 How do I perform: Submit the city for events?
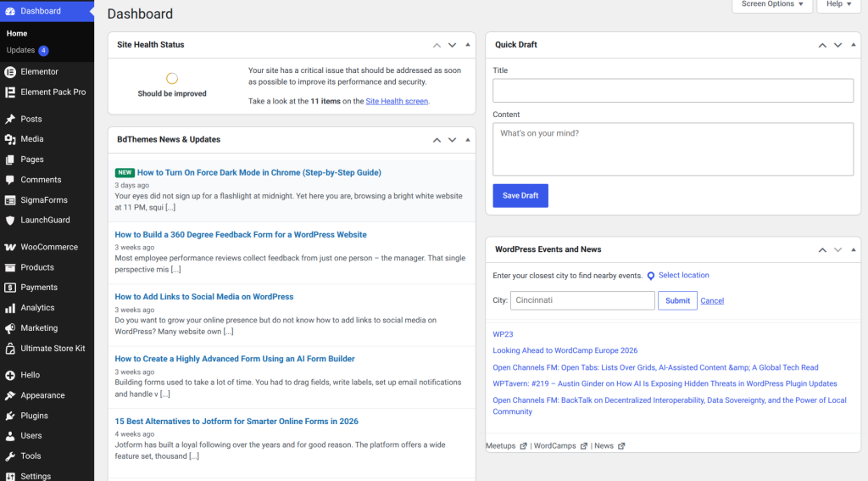tap(677, 300)
